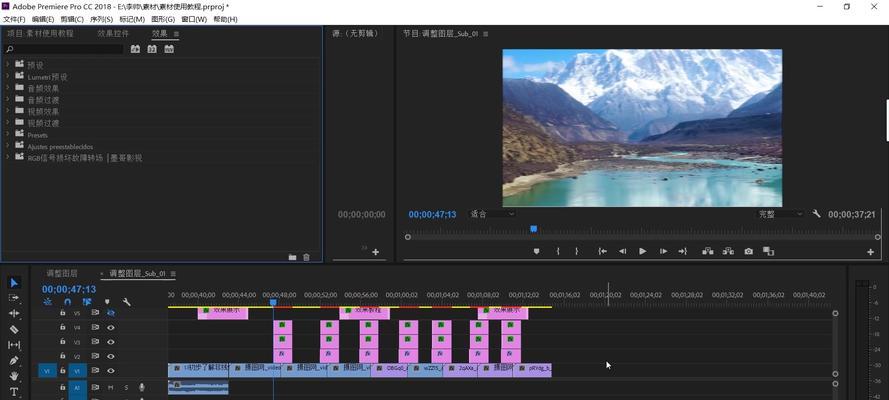
Task: Select the Pen tool
Action: pos(14,360)
